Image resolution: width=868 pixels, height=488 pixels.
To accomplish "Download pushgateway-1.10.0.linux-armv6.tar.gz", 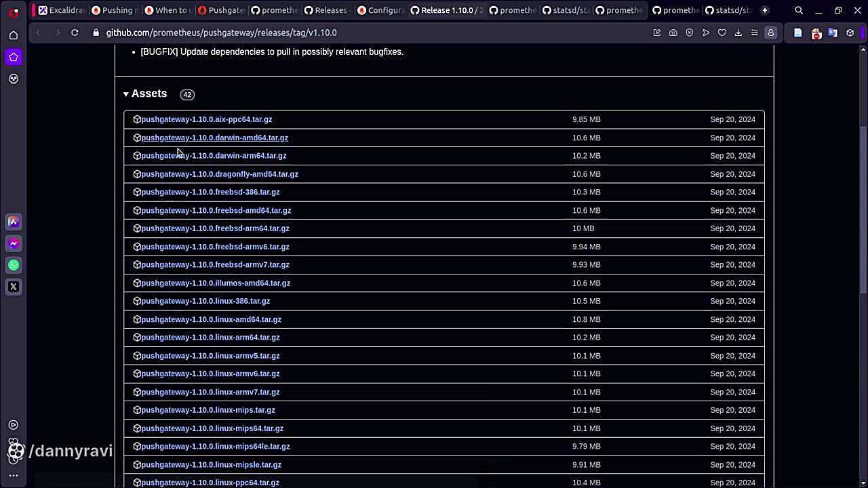I will 210,373.
